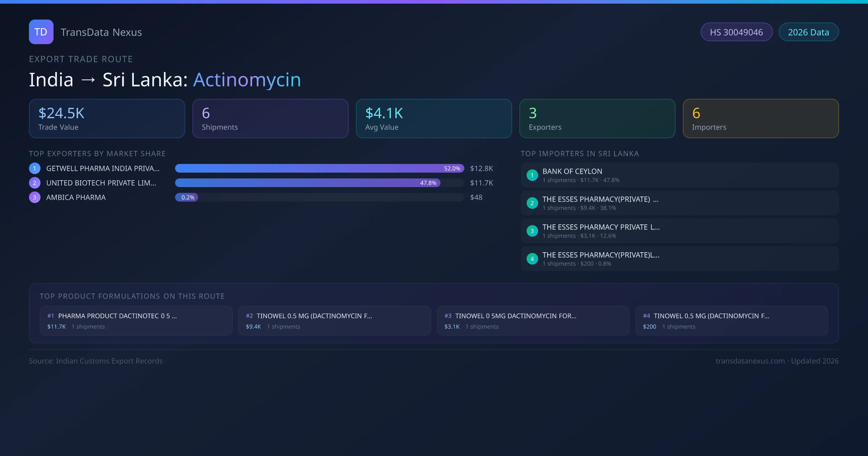This screenshot has width=868, height=456.
Task: Click the $24.5K Trade Value card
Action: (x=107, y=119)
